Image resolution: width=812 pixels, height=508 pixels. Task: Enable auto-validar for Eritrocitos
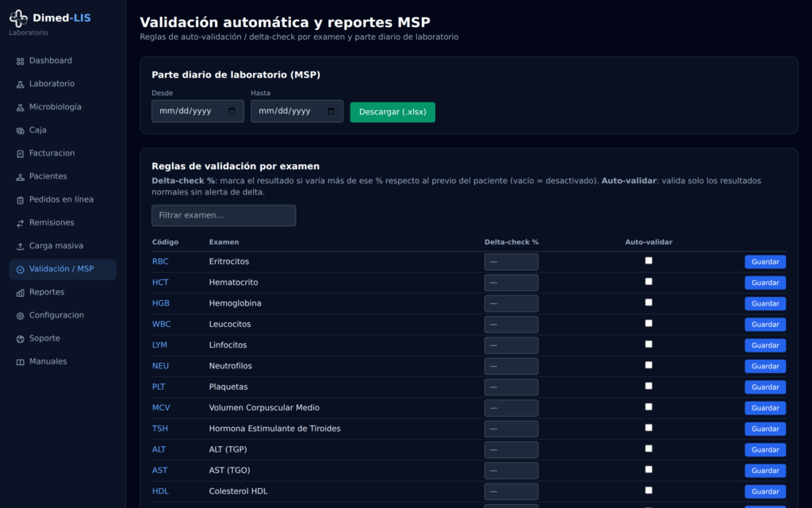pos(649,260)
